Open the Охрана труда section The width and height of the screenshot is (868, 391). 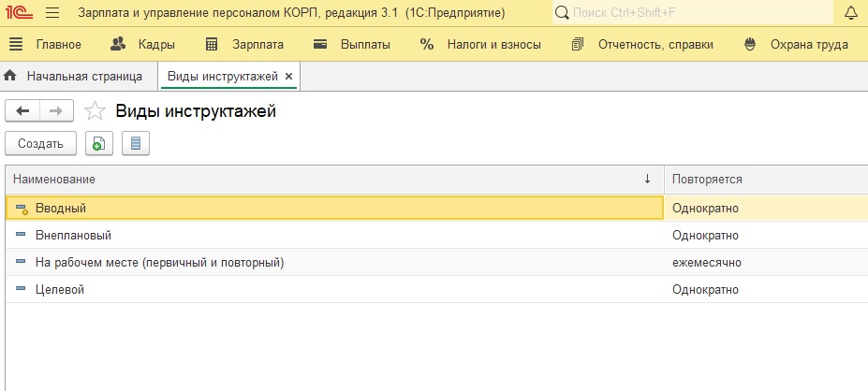(x=796, y=45)
